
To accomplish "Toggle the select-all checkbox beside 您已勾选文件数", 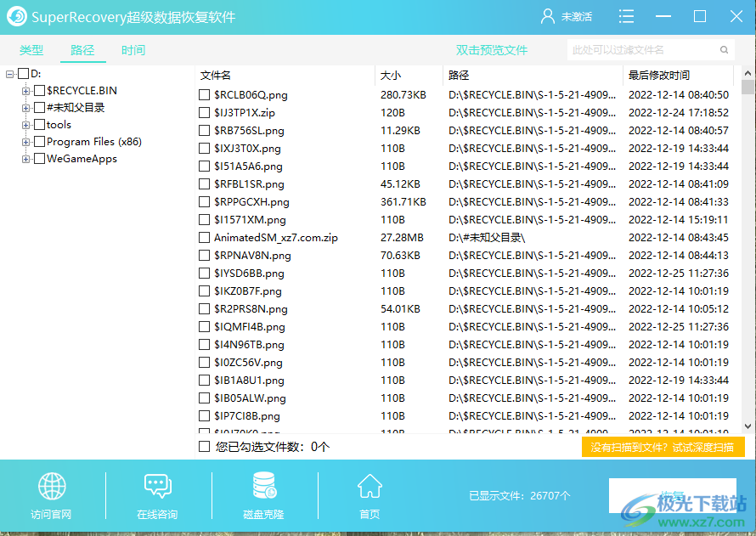I will pyautogui.click(x=205, y=446).
